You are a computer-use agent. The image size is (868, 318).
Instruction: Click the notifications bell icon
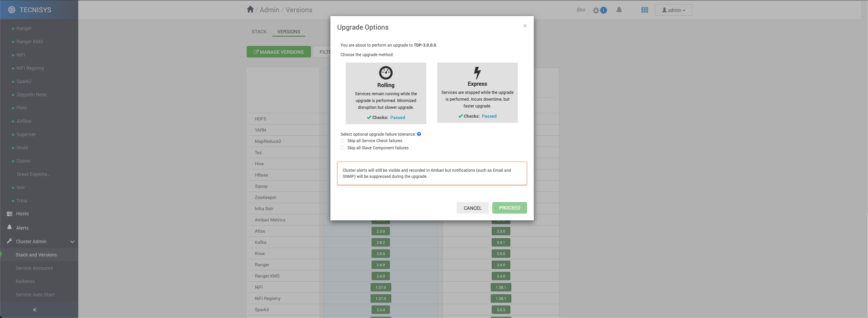(619, 10)
